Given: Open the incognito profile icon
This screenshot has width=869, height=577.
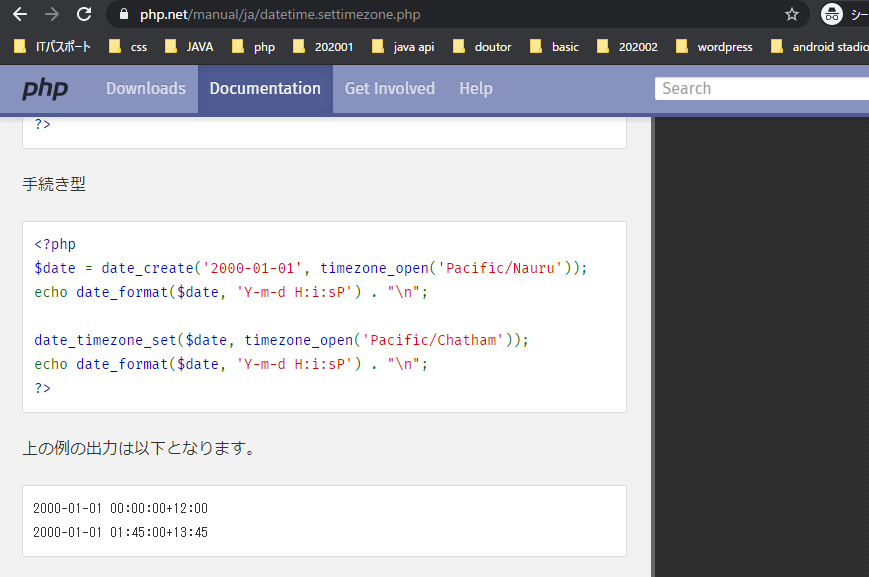Looking at the screenshot, I should click(x=831, y=14).
